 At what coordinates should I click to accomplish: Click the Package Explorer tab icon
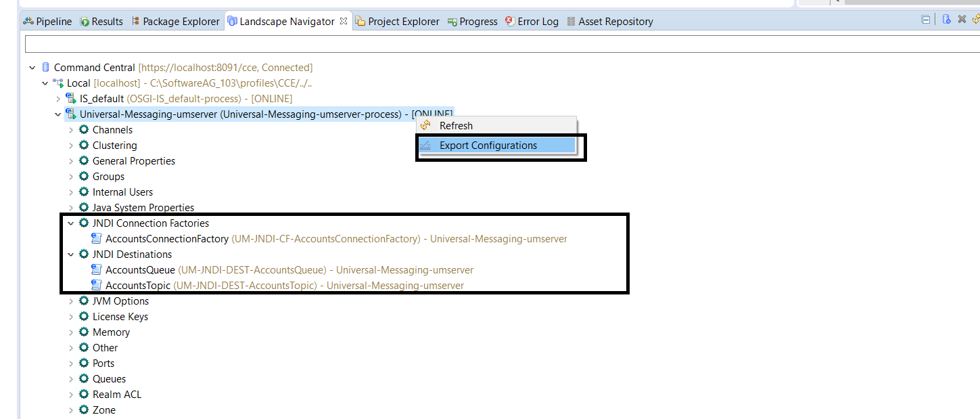(x=135, y=22)
